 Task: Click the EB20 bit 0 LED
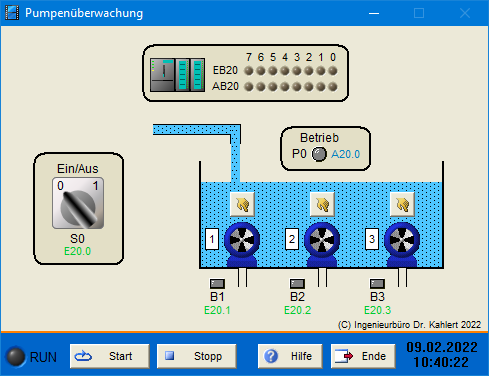333,71
